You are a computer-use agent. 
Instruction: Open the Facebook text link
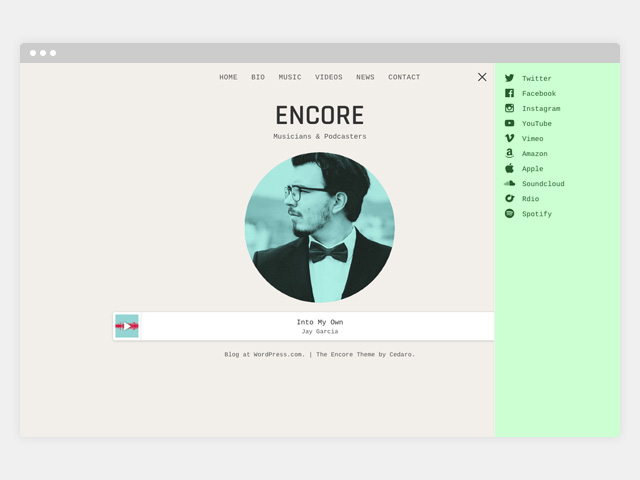point(539,93)
